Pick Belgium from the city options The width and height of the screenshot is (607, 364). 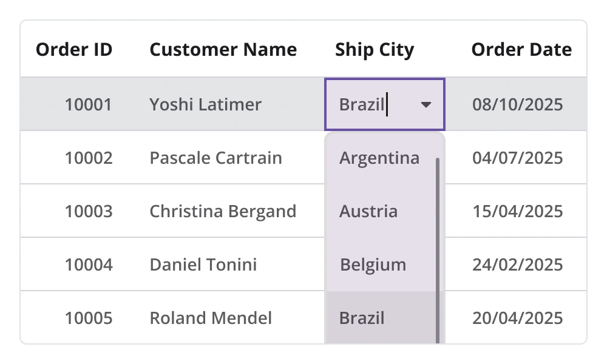coord(373,265)
